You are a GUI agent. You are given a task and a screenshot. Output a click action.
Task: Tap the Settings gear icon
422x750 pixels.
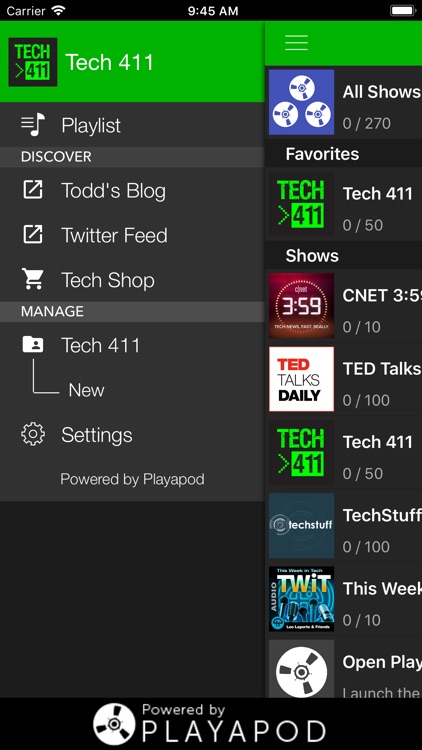pyautogui.click(x=33, y=434)
